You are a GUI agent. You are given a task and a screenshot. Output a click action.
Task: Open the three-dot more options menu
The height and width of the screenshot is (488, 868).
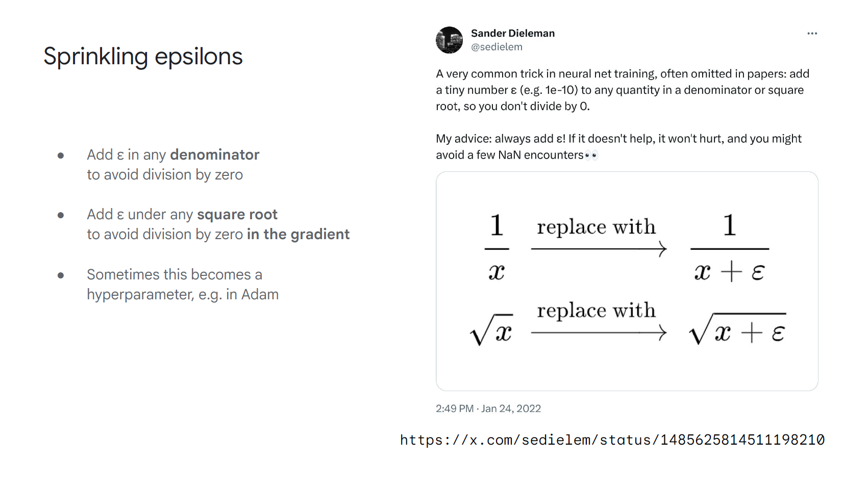(812, 34)
